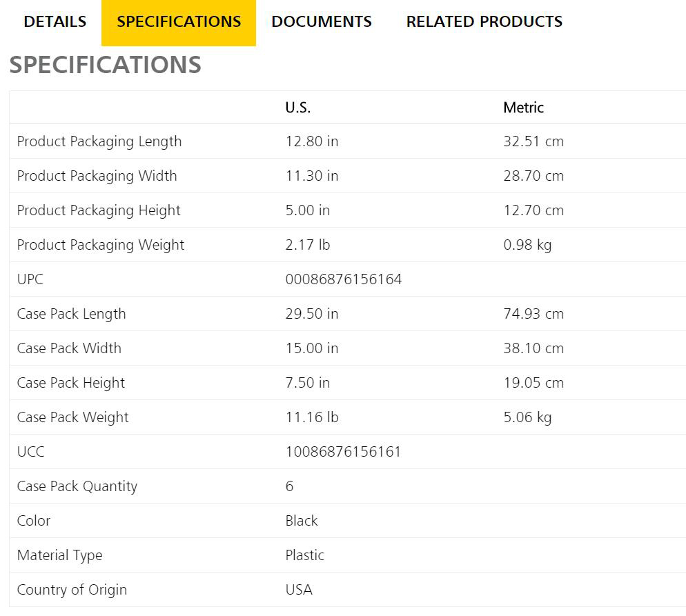Click the UPC number 00086876156164
Screen dimensions: 686x616
pyautogui.click(x=344, y=279)
